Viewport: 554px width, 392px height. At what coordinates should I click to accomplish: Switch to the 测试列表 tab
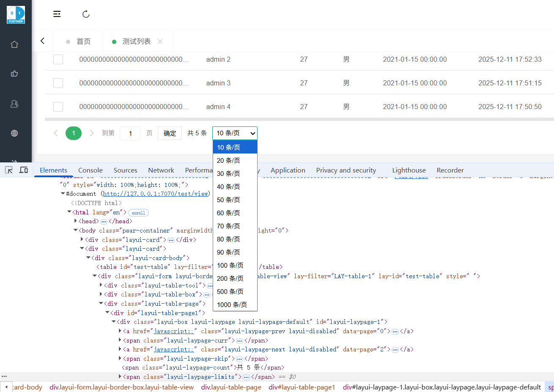tap(136, 41)
